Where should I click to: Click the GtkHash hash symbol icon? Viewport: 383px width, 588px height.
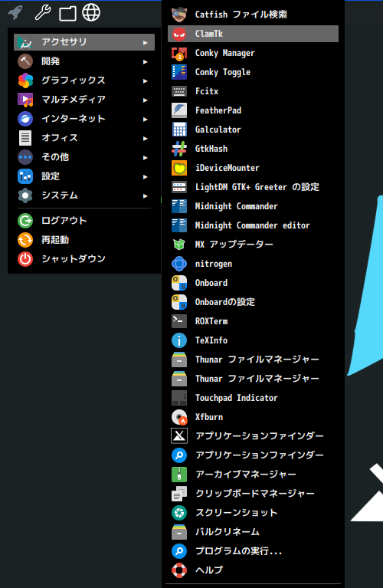coord(179,149)
